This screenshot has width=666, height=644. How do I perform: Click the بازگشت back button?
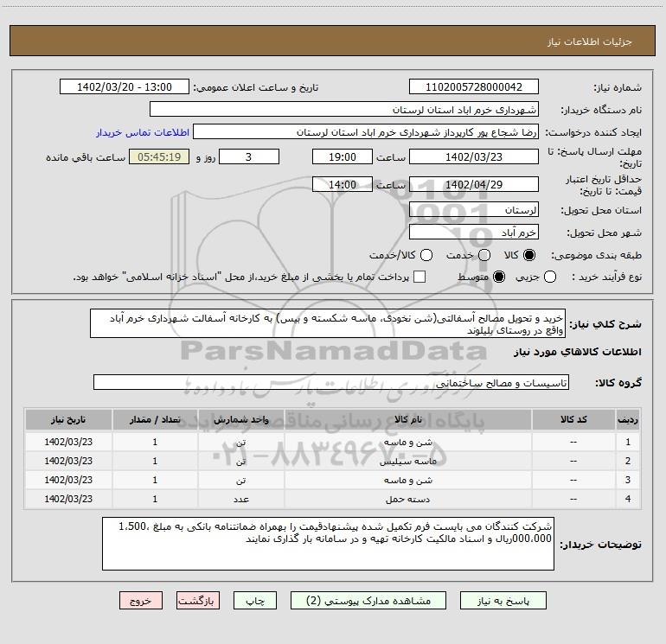pyautogui.click(x=198, y=601)
